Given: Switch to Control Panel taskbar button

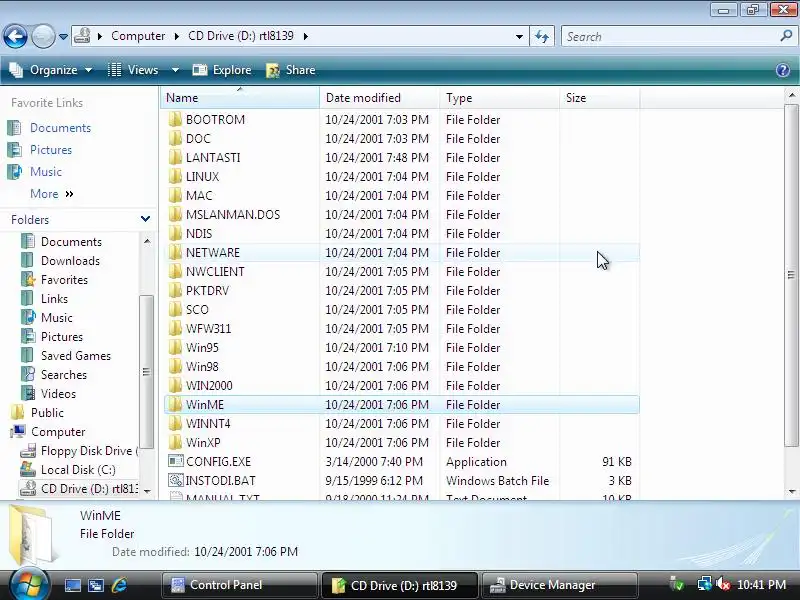Looking at the screenshot, I should (239, 585).
